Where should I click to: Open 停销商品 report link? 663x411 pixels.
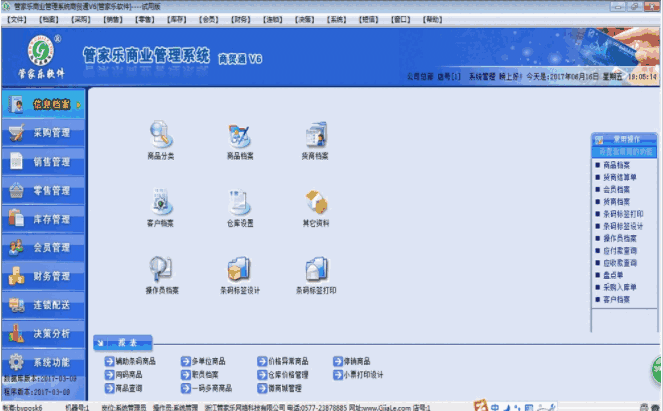[352, 361]
